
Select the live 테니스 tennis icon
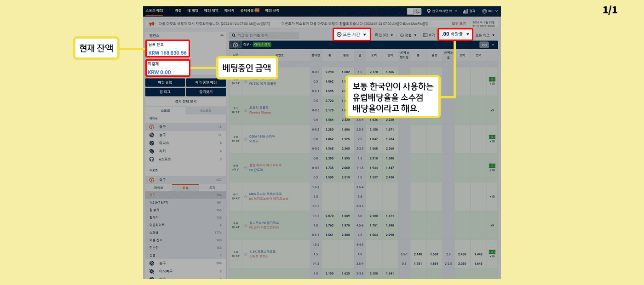tap(152, 143)
